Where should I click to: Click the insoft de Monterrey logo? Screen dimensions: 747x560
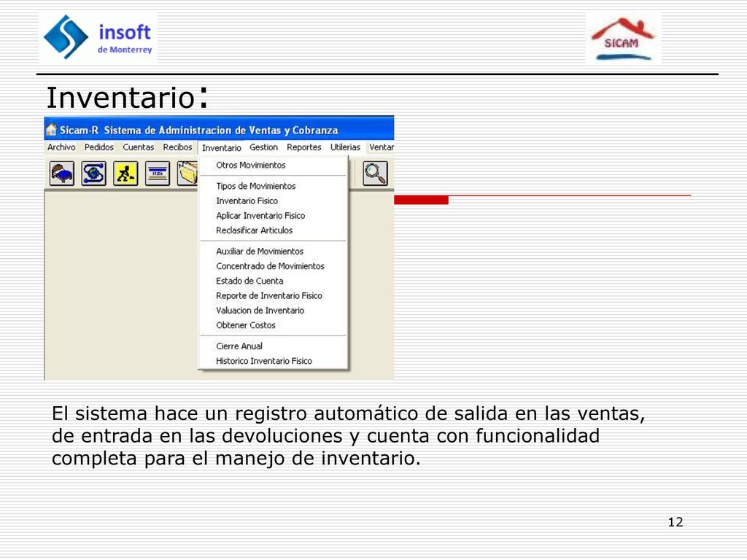(x=98, y=38)
